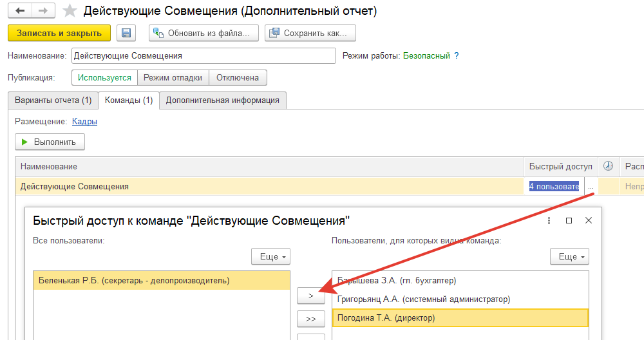
Task: Expand Еще menu above all users list
Action: (271, 257)
